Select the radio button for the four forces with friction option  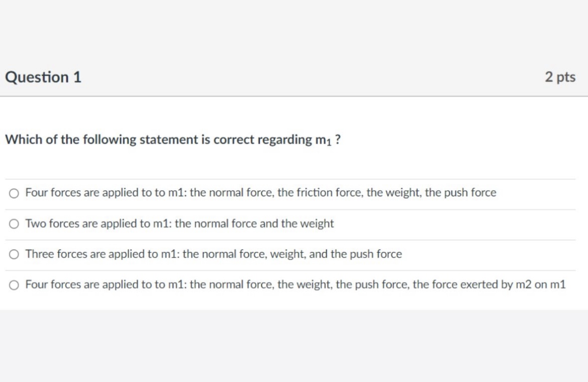pos(13,192)
